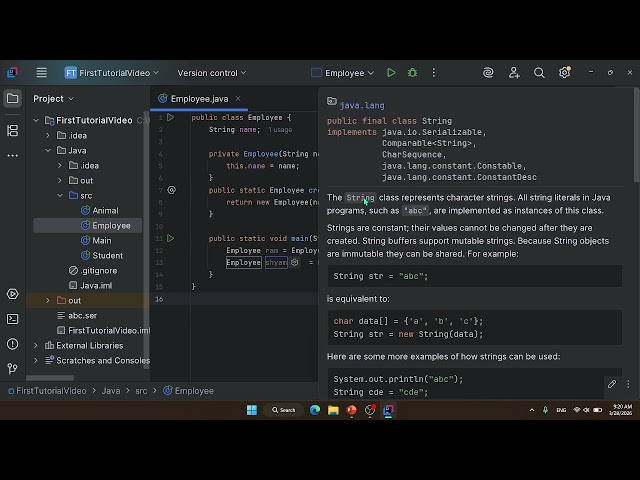Click the ENG language indicator in taskbar
The image size is (640, 480).
[x=561, y=410]
